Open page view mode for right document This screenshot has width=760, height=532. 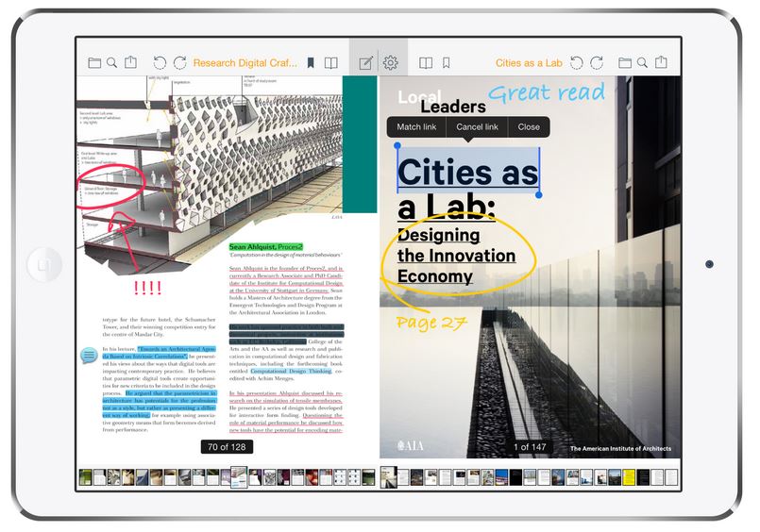426,63
